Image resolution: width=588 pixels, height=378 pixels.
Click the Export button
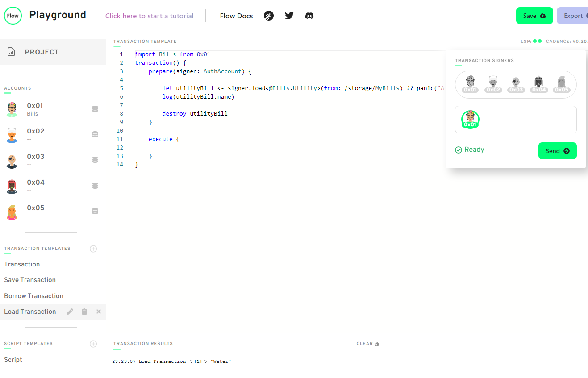572,16
